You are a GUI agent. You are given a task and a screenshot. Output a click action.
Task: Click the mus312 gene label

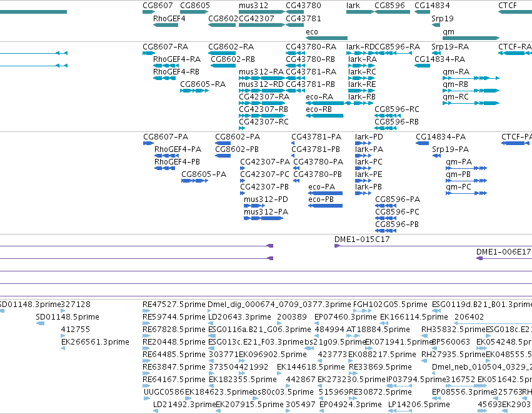pos(253,6)
